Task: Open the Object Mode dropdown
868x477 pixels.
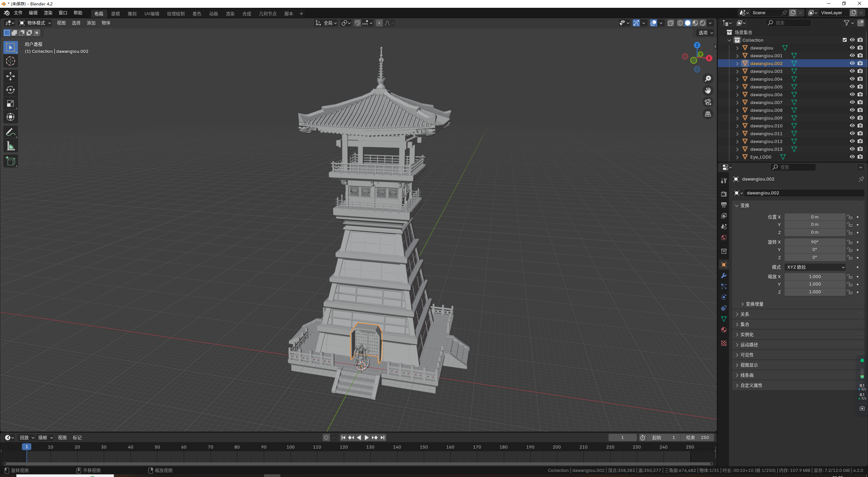Action: click(35, 23)
